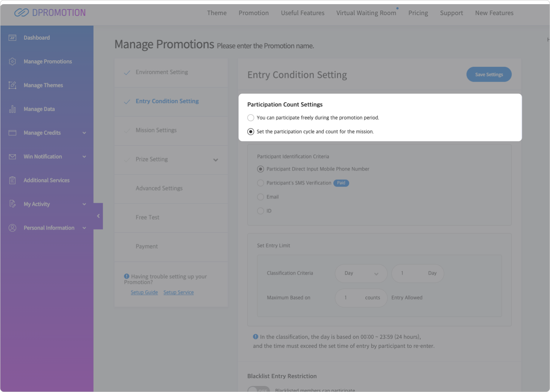The width and height of the screenshot is (550, 392).
Task: Click the Blacklist Entry Restriction heading
Action: tap(282, 376)
